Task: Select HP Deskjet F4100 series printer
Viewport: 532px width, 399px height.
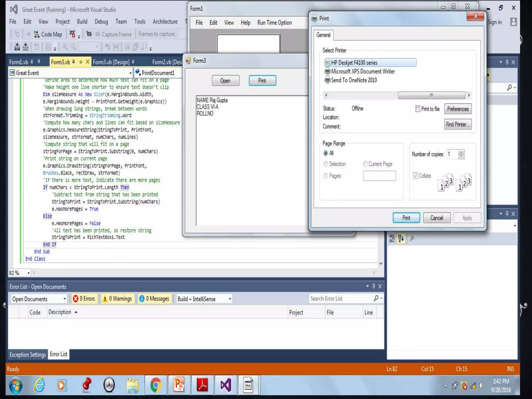Action: point(354,63)
